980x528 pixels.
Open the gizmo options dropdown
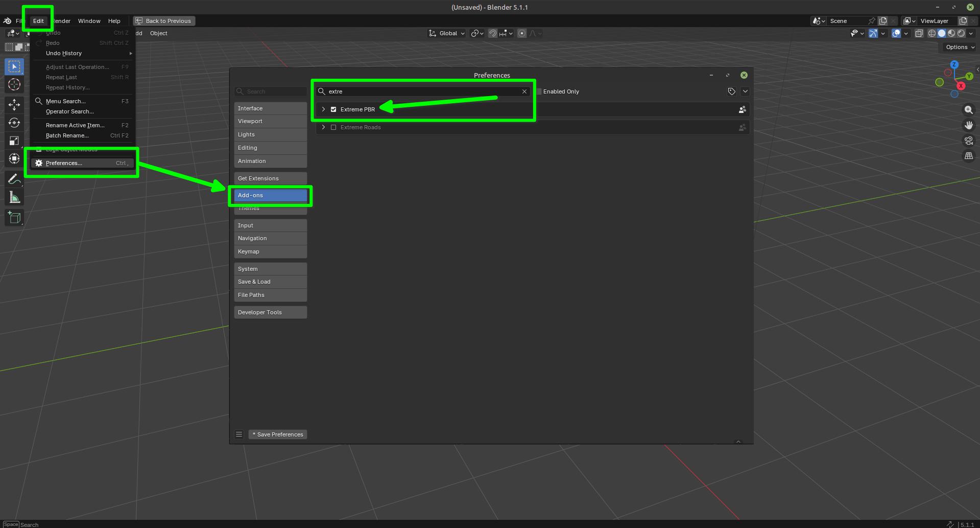(x=883, y=33)
